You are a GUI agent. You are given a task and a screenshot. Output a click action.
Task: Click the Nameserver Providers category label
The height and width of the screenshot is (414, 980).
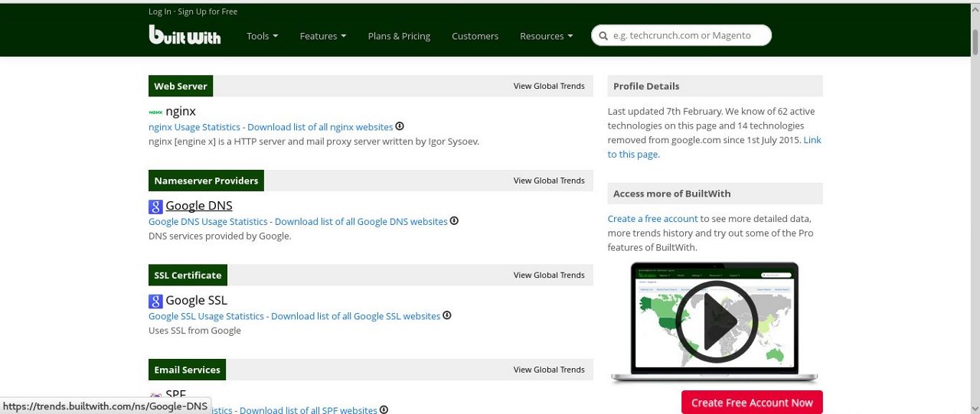coord(206,181)
